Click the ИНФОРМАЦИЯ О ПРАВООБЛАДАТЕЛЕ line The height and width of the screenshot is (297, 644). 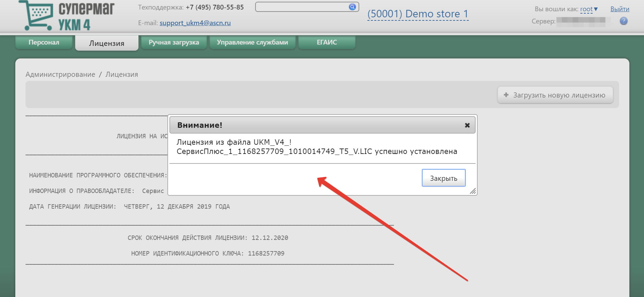pos(96,191)
